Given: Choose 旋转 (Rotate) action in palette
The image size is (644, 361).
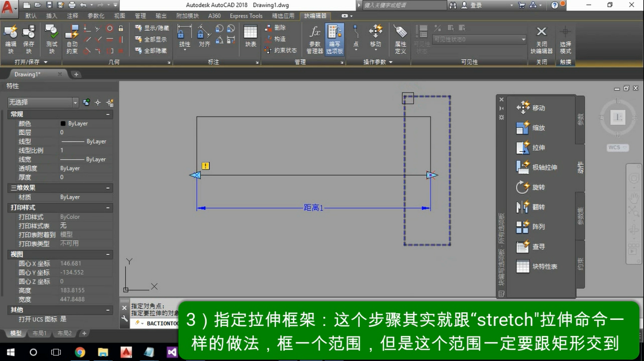Looking at the screenshot, I should pos(531,187).
